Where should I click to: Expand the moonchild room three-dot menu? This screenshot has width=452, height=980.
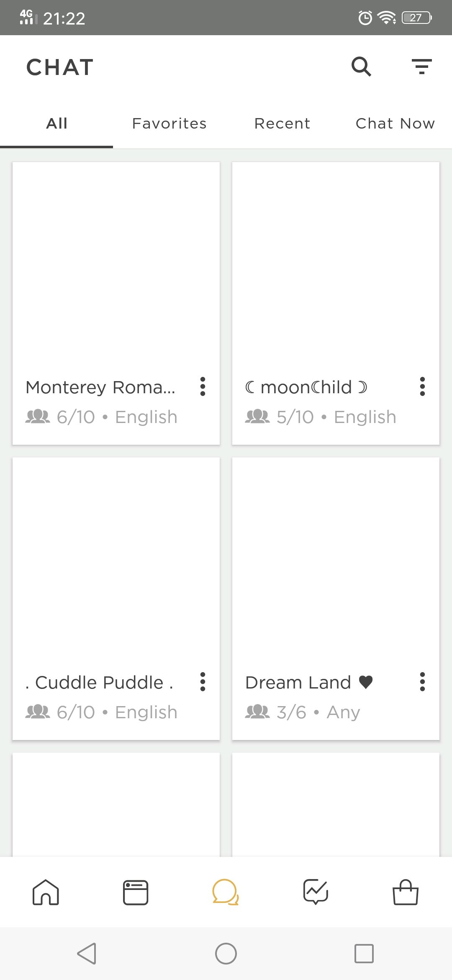pyautogui.click(x=422, y=387)
